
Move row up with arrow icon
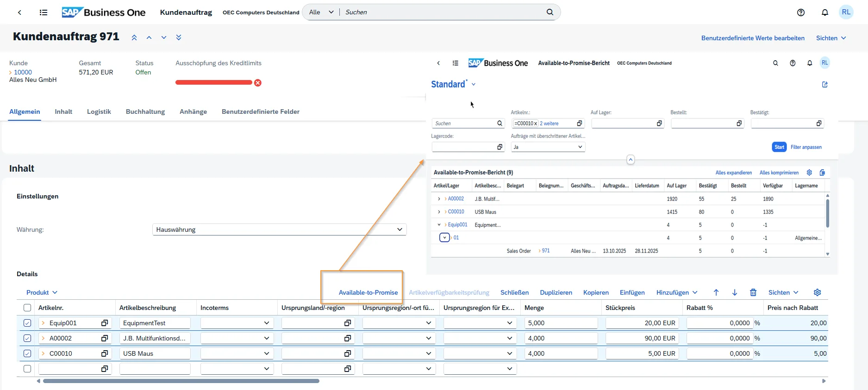click(716, 292)
